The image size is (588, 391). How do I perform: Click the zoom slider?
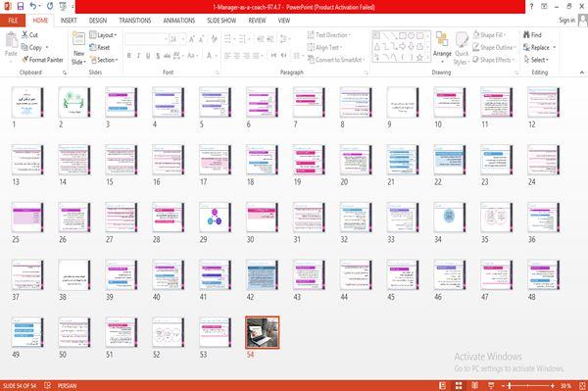(x=527, y=385)
